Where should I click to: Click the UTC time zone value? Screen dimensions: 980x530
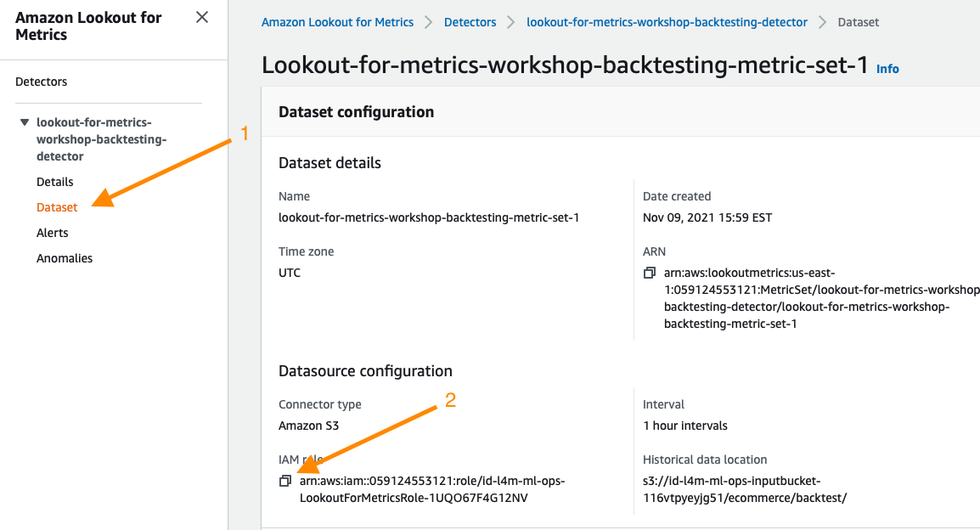coord(290,273)
